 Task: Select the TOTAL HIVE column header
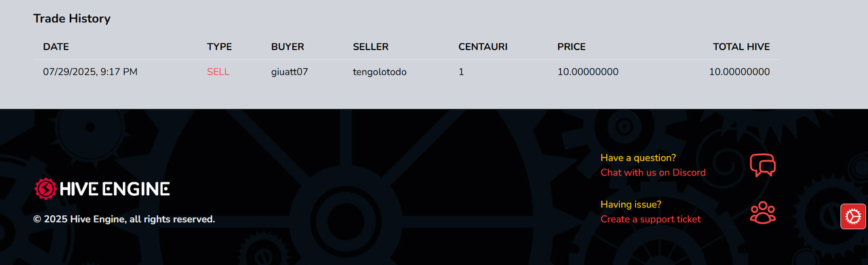[x=741, y=47]
